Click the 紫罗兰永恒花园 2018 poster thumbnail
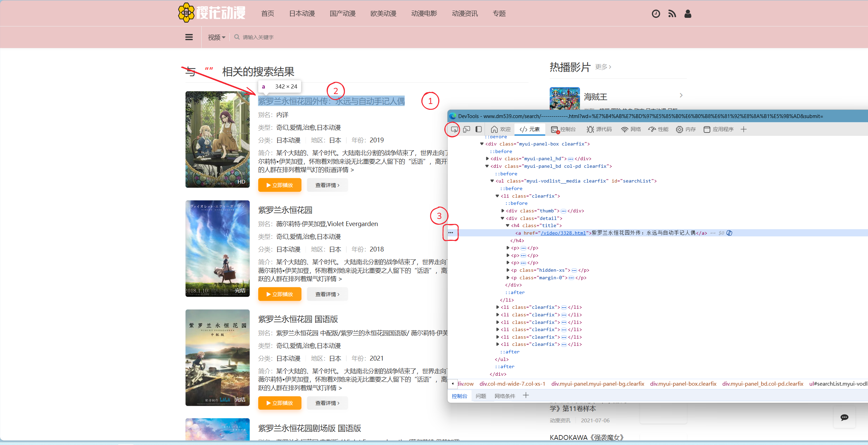This screenshot has height=445, width=868. click(x=217, y=248)
